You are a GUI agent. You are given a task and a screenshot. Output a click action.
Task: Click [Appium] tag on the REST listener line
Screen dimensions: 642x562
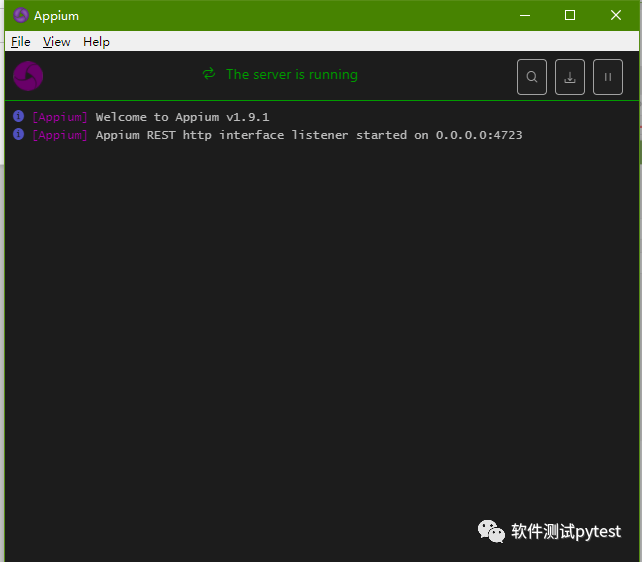coord(60,135)
